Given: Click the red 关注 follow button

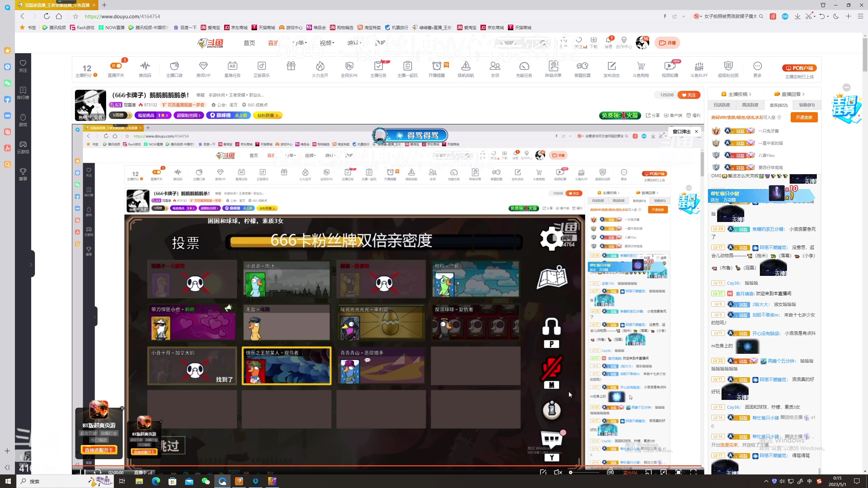Looking at the screenshot, I should pyautogui.click(x=689, y=95).
